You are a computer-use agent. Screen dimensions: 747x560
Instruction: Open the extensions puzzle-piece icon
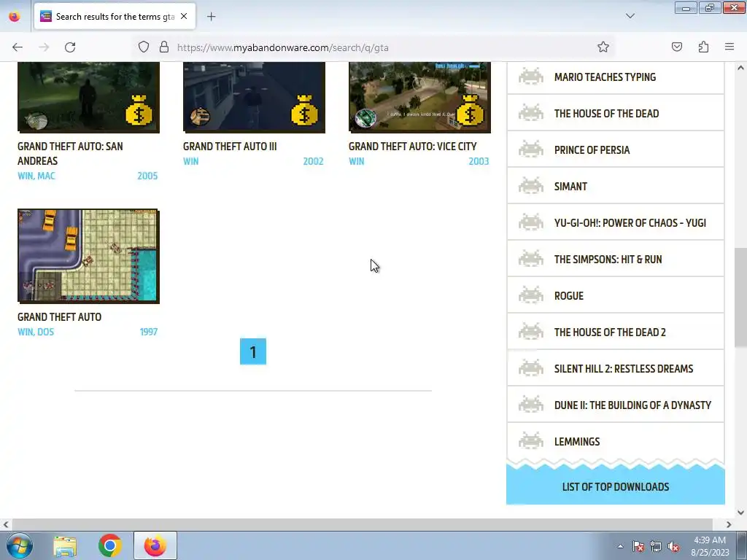coord(703,47)
